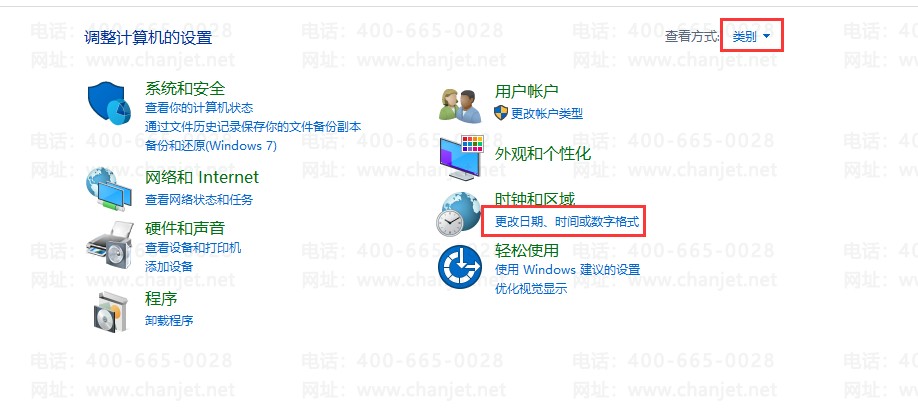918x411 pixels.
Task: Click the Programs disc box icon
Action: pos(111,311)
